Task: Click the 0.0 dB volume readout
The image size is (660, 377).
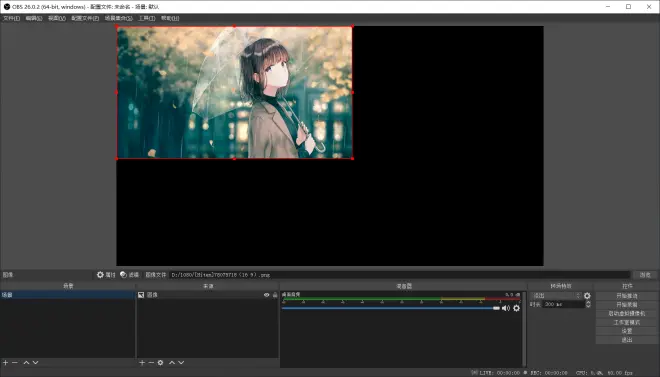Action: [512, 295]
